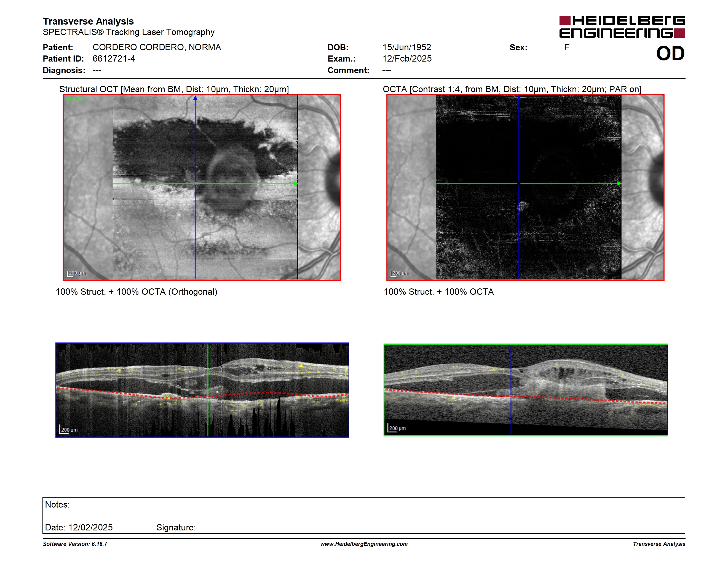Click the OD eye indicator
Viewport: 728px width, 563px height.
[670, 54]
